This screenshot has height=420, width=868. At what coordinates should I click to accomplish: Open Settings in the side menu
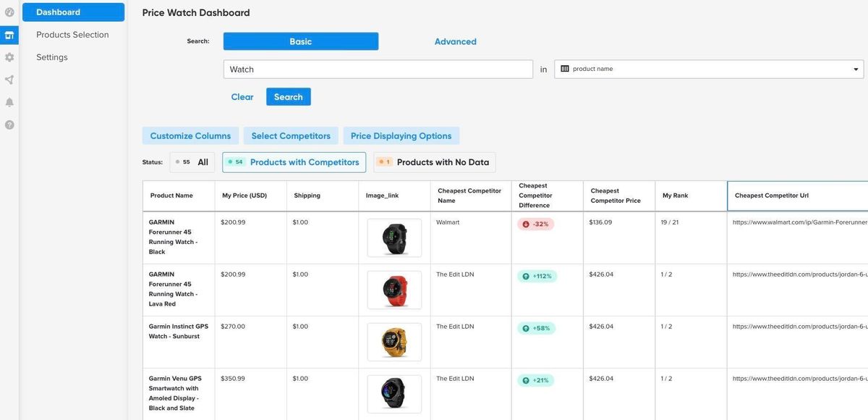[x=52, y=57]
